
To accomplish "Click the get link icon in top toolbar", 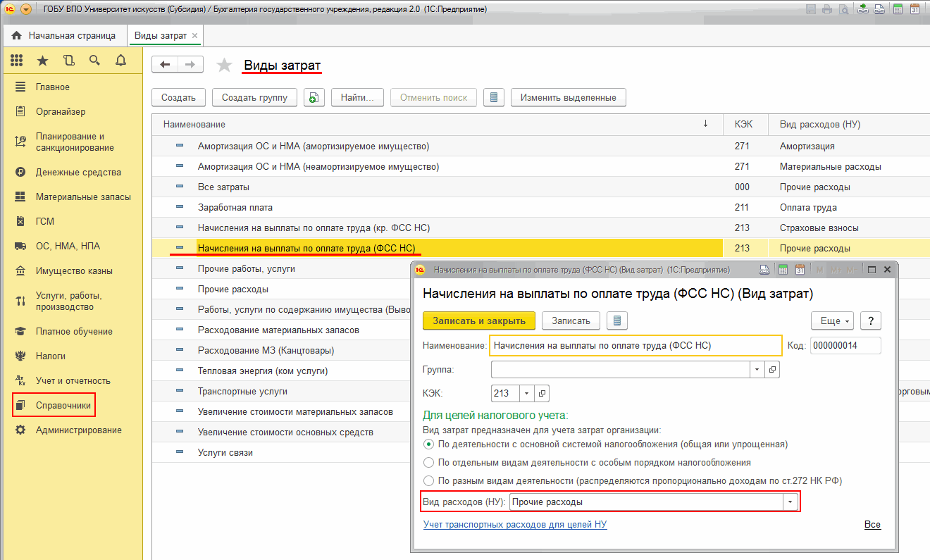I will pyautogui.click(x=879, y=9).
